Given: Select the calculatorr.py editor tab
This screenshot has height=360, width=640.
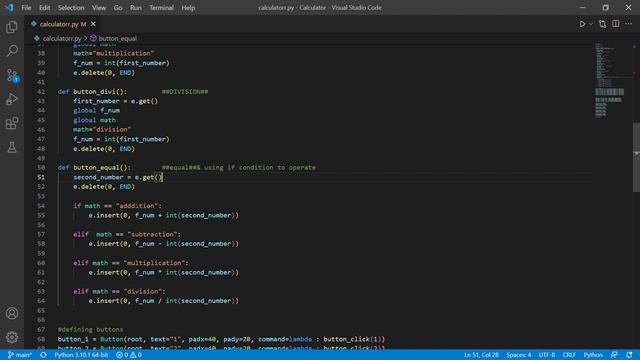Looking at the screenshot, I should click(62, 24).
